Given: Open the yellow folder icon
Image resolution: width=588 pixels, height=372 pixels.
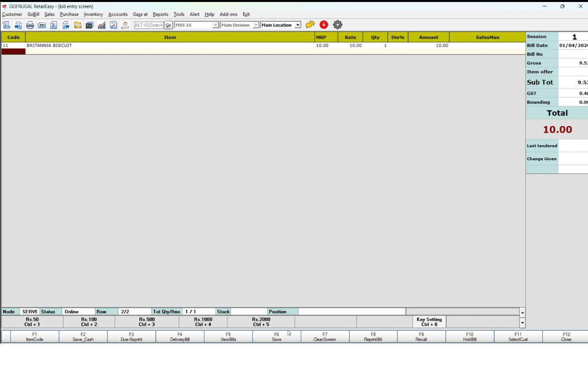Looking at the screenshot, I should coord(78,25).
